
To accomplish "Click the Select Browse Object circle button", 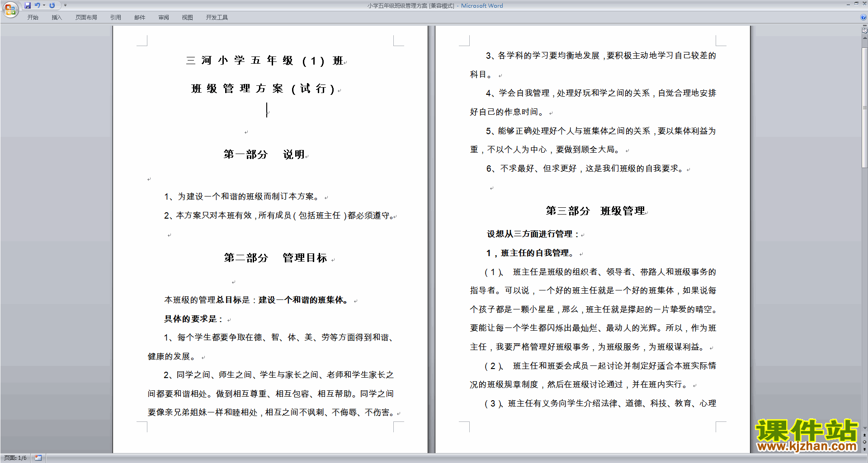I will point(864,442).
